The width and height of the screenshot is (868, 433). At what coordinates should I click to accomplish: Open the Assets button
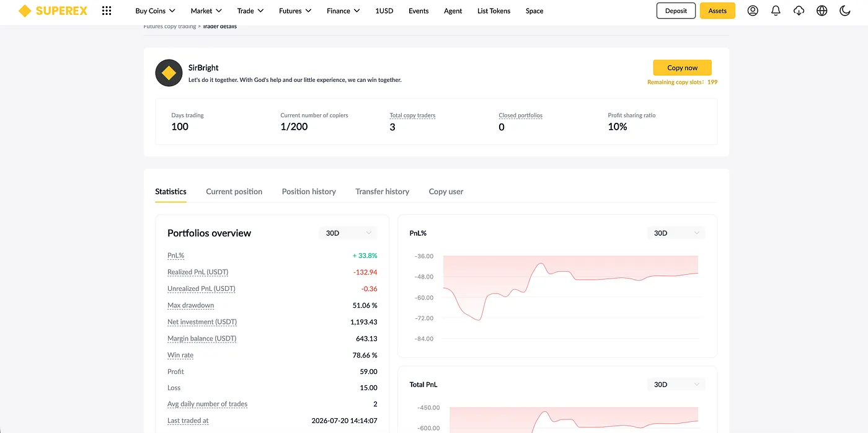[717, 11]
